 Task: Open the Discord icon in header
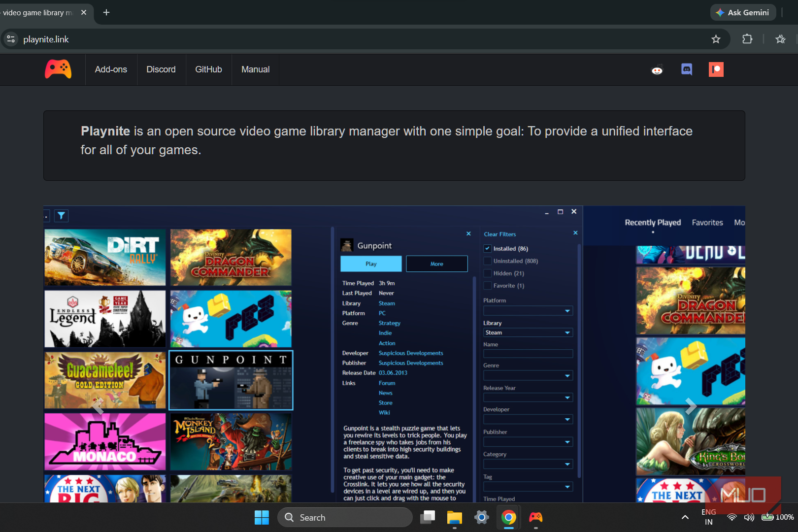(x=687, y=69)
